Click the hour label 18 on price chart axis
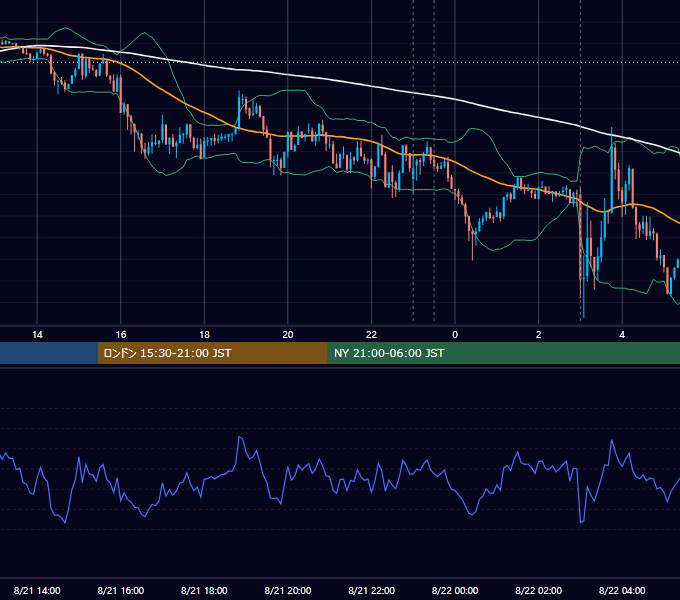This screenshot has width=680, height=600. point(204,334)
